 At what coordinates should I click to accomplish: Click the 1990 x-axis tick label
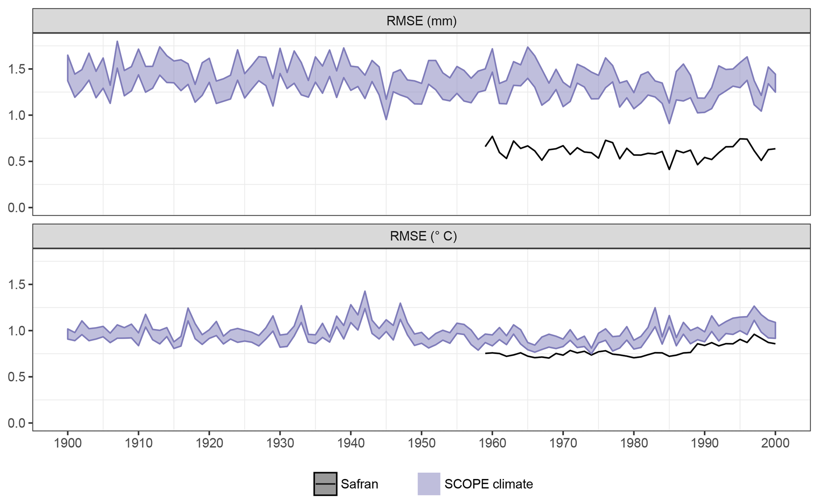pyautogui.click(x=704, y=443)
